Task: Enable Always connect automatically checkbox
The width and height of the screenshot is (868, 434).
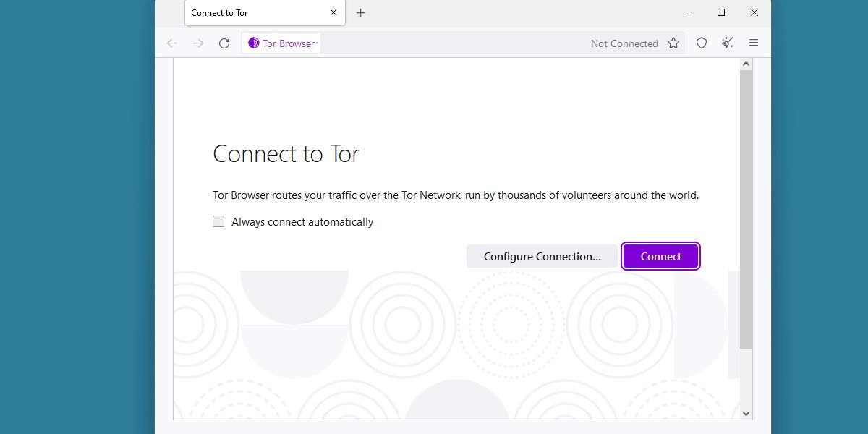Action: click(218, 221)
